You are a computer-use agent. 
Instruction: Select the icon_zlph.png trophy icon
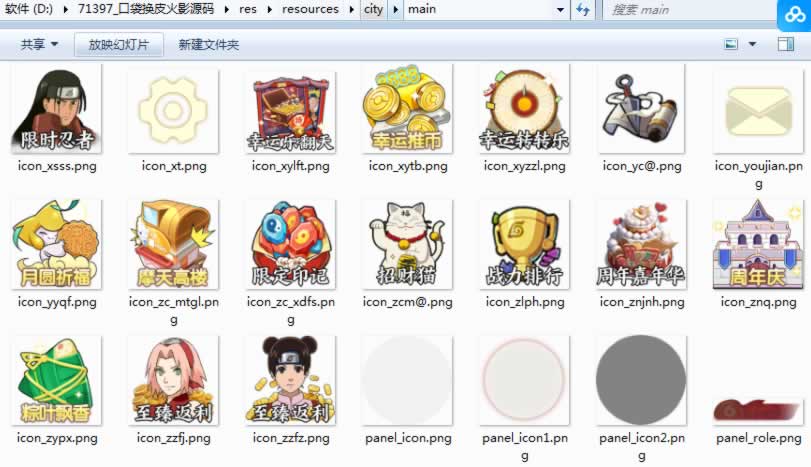524,244
